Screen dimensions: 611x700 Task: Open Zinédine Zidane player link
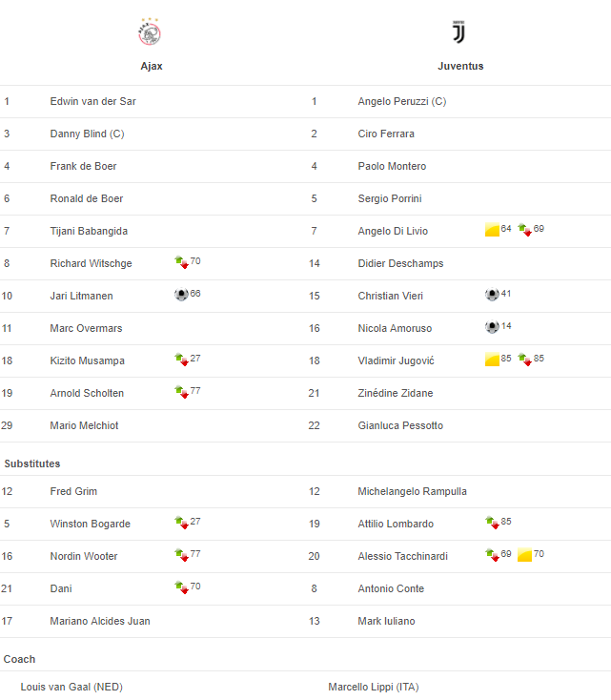pos(395,393)
